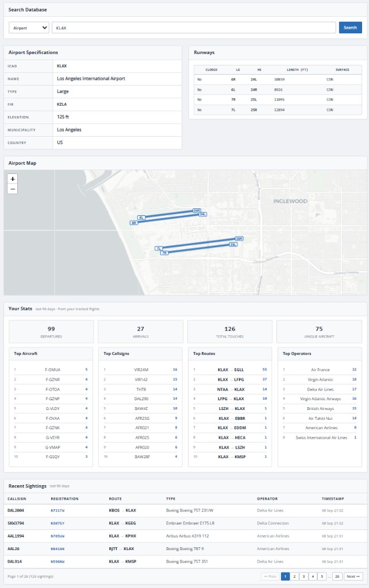The height and width of the screenshot is (588, 369).
Task: Click the 75 Unique Aircraft stat card
Action: click(x=319, y=331)
